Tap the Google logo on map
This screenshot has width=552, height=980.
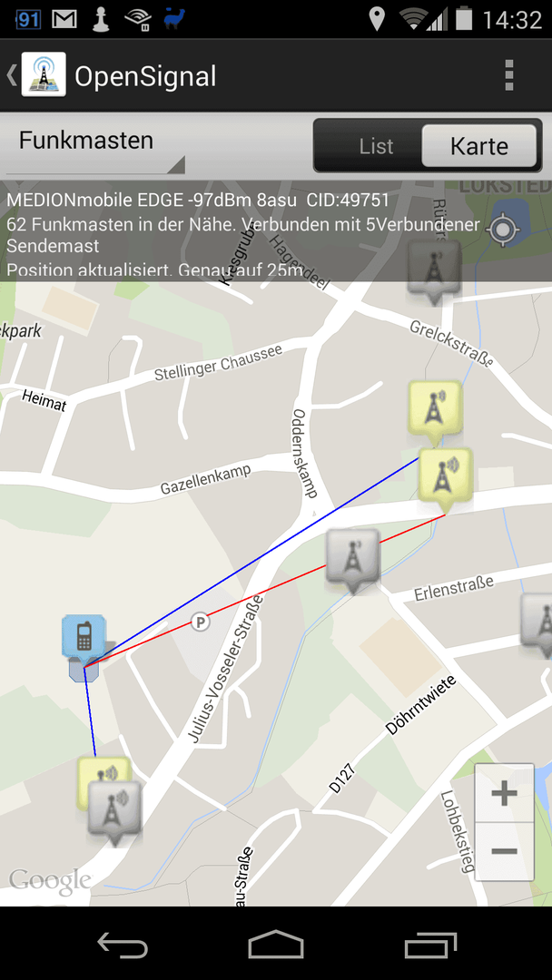49,880
